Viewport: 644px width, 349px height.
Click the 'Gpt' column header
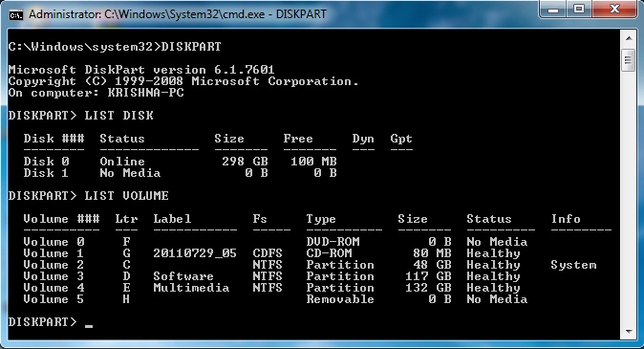(401, 139)
